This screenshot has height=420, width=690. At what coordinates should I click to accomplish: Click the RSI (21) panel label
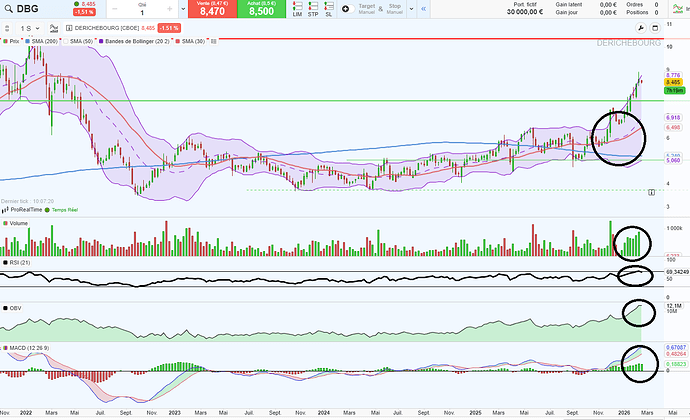click(x=18, y=261)
